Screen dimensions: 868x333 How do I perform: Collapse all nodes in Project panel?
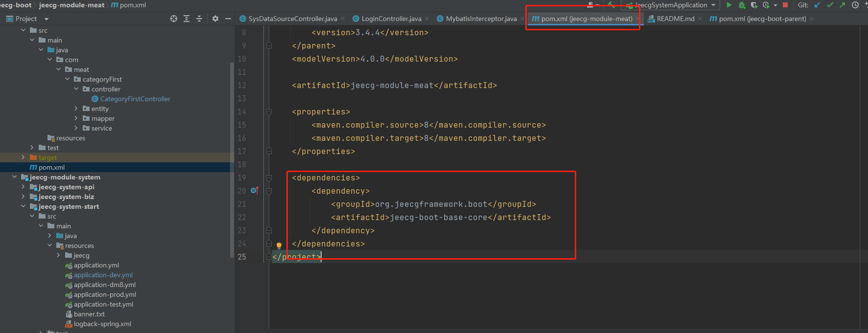pos(199,19)
